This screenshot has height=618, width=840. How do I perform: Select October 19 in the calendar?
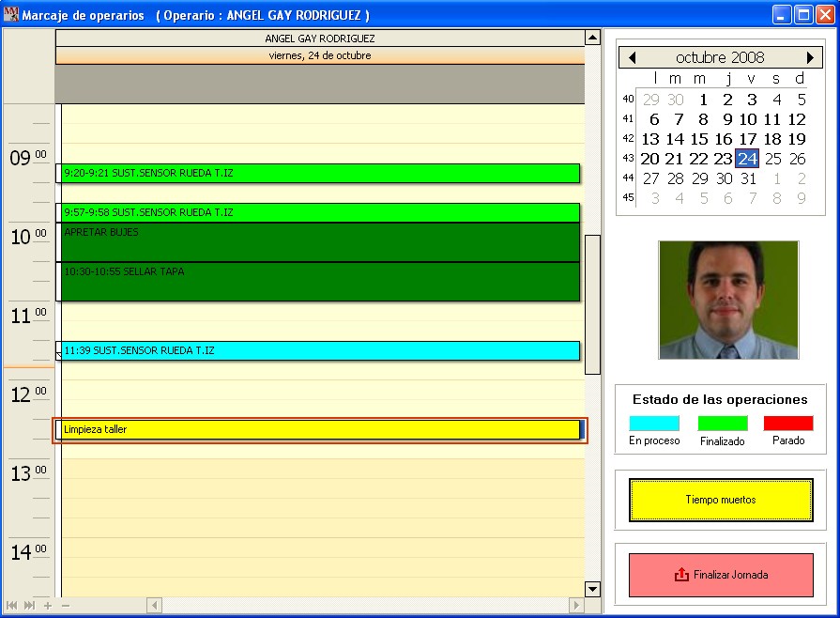point(797,139)
